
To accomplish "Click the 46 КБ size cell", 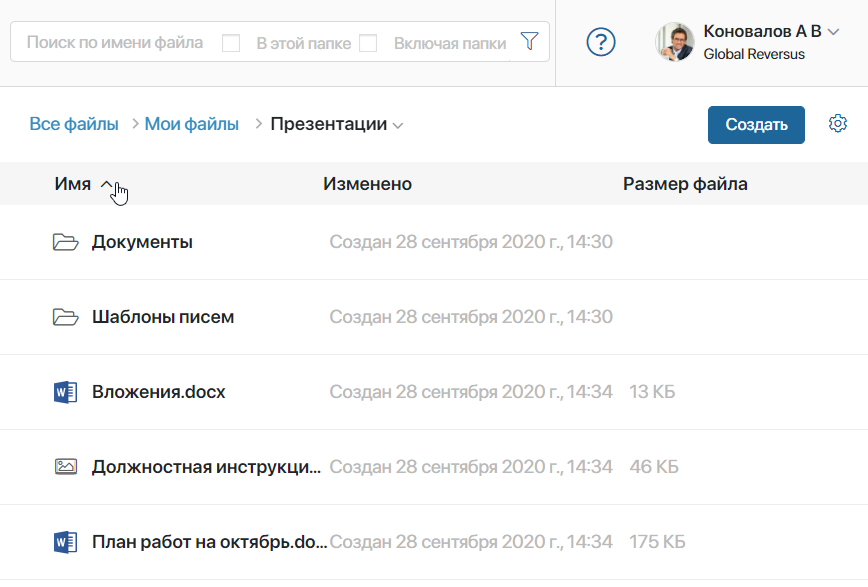I will tap(654, 467).
